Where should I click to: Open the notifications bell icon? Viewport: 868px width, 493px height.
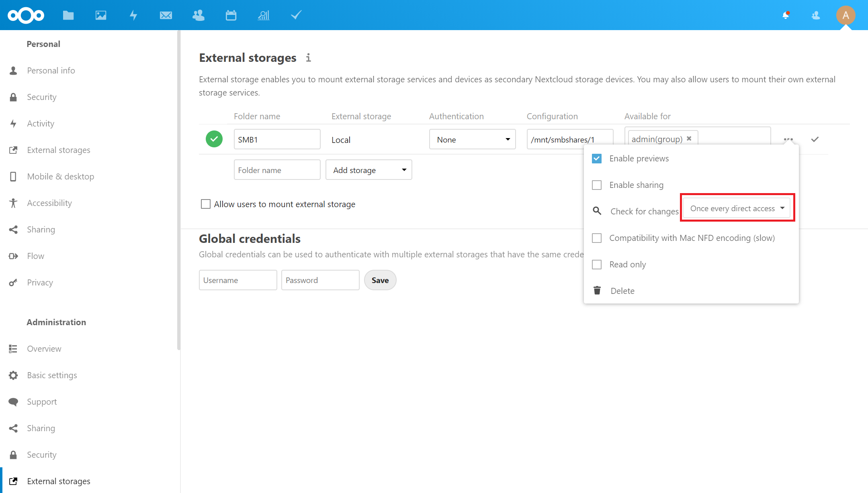[786, 15]
